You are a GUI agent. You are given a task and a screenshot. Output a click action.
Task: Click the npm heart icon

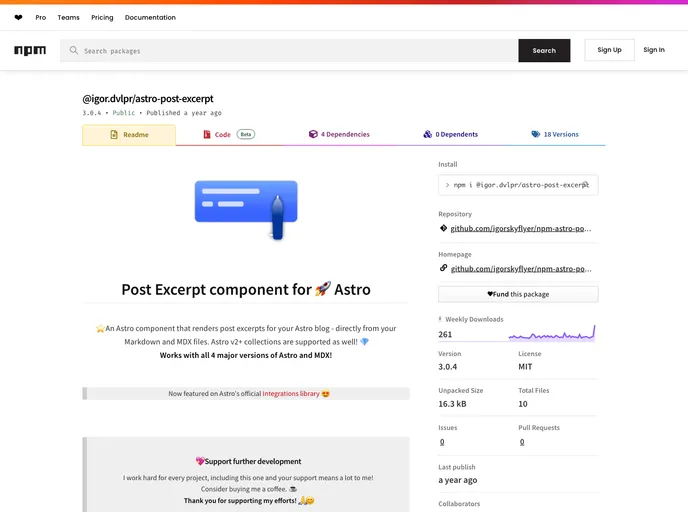pos(18,18)
